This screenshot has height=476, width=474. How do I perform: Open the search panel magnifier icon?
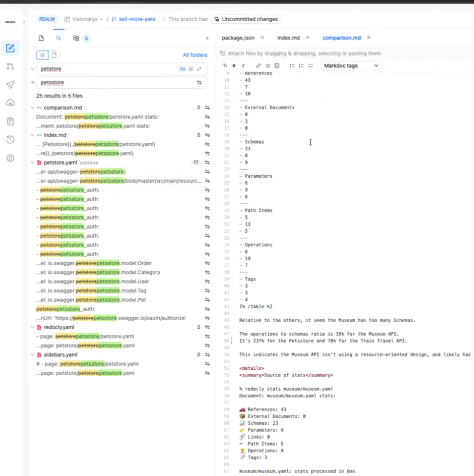click(x=58, y=38)
